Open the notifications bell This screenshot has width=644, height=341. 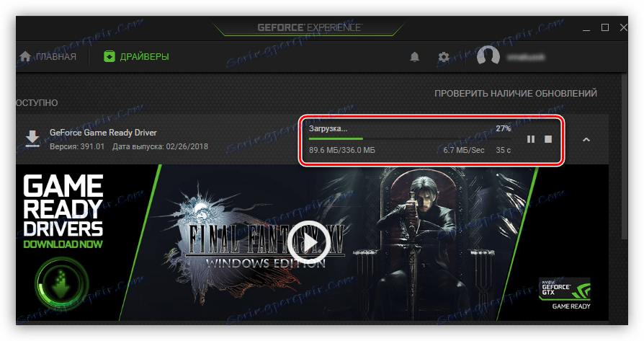coord(415,57)
